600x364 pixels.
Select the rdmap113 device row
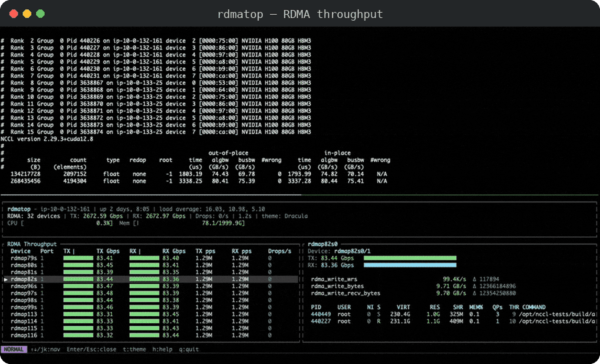pos(151,314)
